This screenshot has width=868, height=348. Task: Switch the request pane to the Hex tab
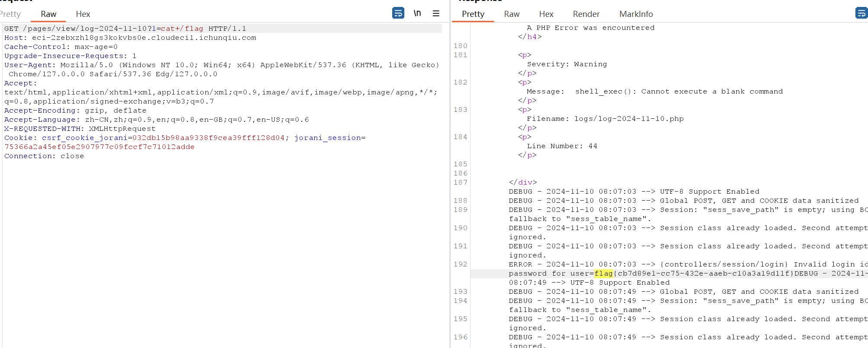[83, 14]
